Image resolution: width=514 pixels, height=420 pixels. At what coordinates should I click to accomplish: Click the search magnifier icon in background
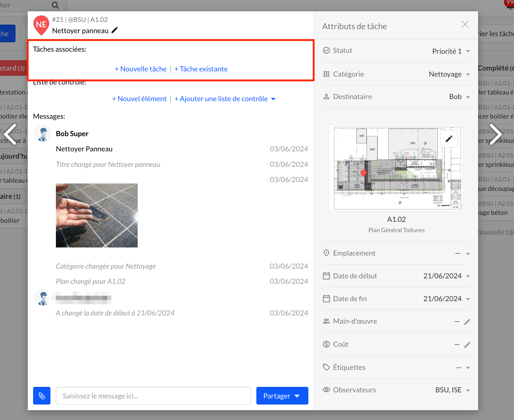[55, 5]
